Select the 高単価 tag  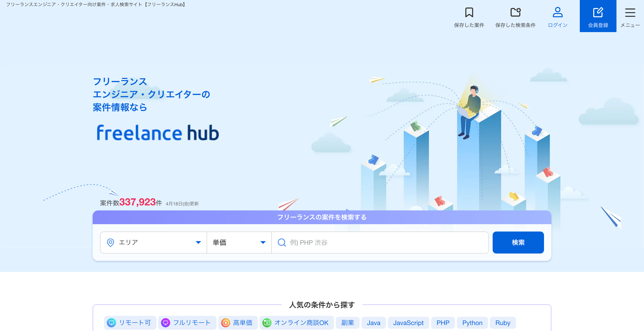click(x=238, y=323)
